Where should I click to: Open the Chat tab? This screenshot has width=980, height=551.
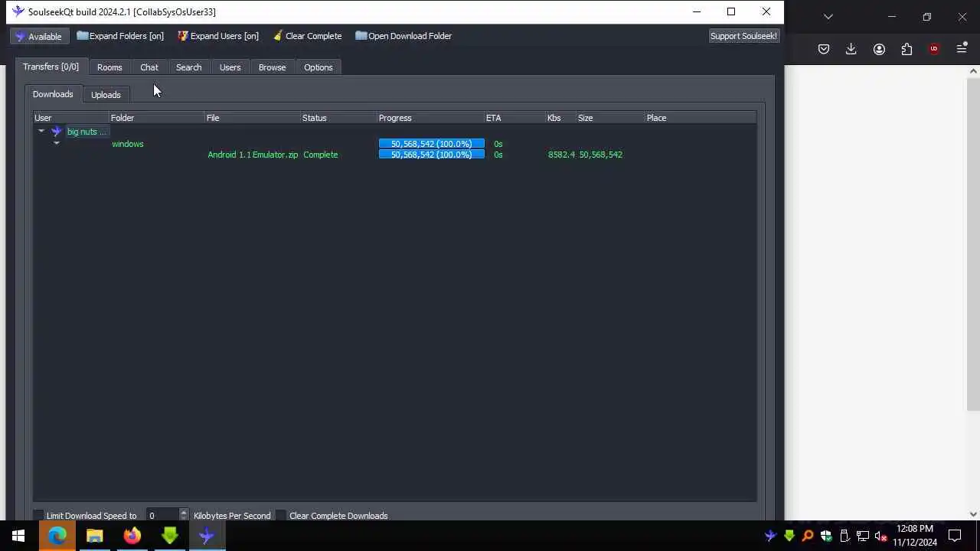coord(149,67)
